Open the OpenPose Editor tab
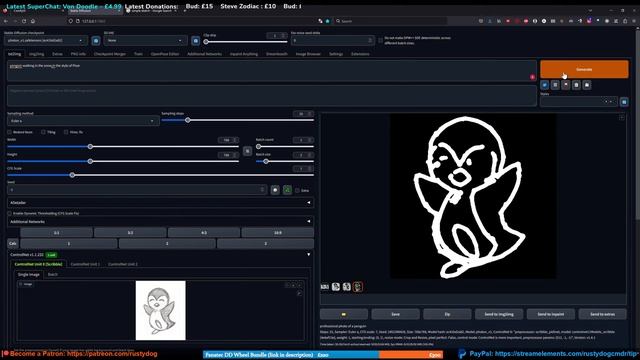 pos(164,54)
